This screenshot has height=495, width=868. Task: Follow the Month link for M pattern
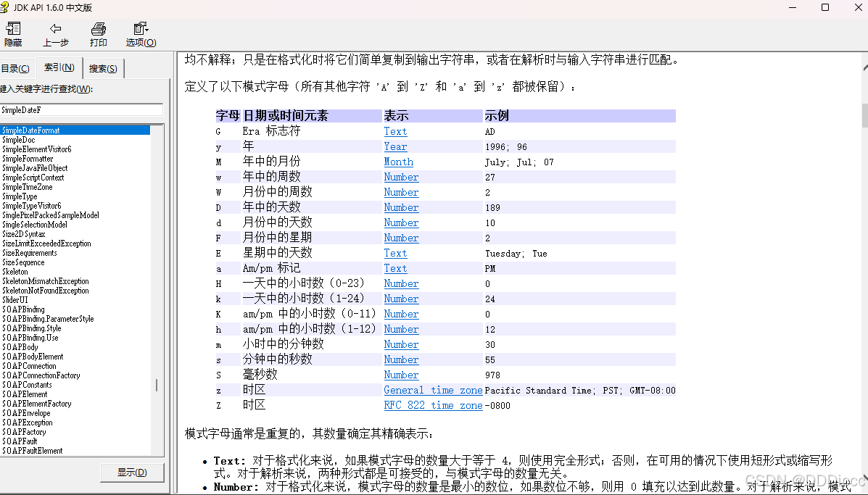(398, 162)
